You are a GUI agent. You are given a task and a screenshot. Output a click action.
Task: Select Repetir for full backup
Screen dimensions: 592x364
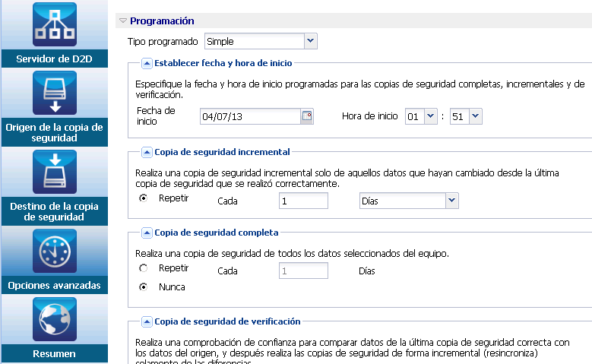click(x=143, y=268)
